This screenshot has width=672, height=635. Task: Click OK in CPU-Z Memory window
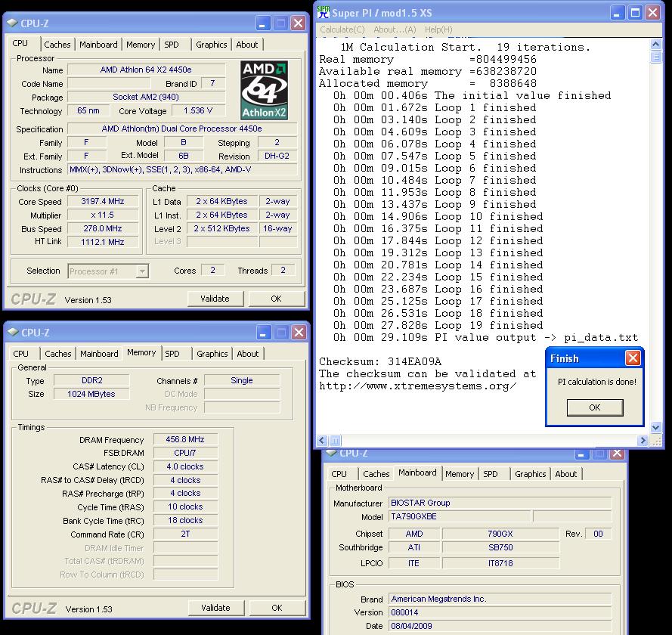[x=277, y=608]
